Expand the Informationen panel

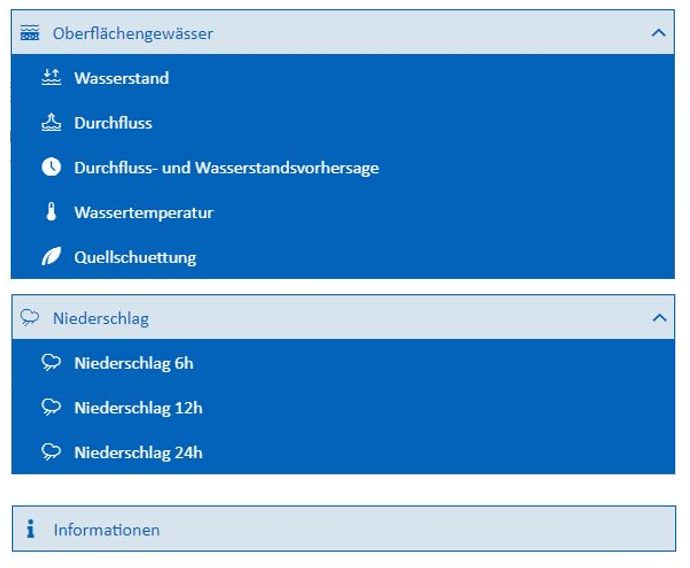[x=344, y=529]
